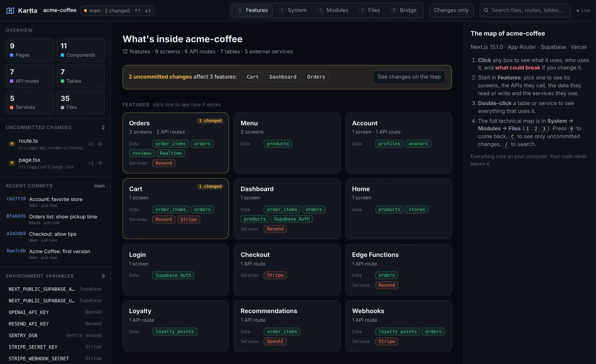Viewport: 596px width, 364px height.
Task: Click the profiles tag in the Account card
Action: click(389, 144)
